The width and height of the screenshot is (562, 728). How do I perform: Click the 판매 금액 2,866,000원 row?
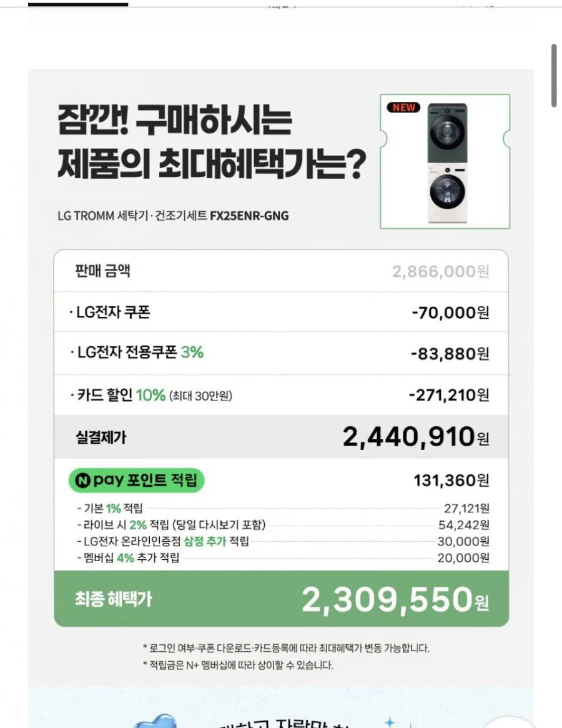281,271
